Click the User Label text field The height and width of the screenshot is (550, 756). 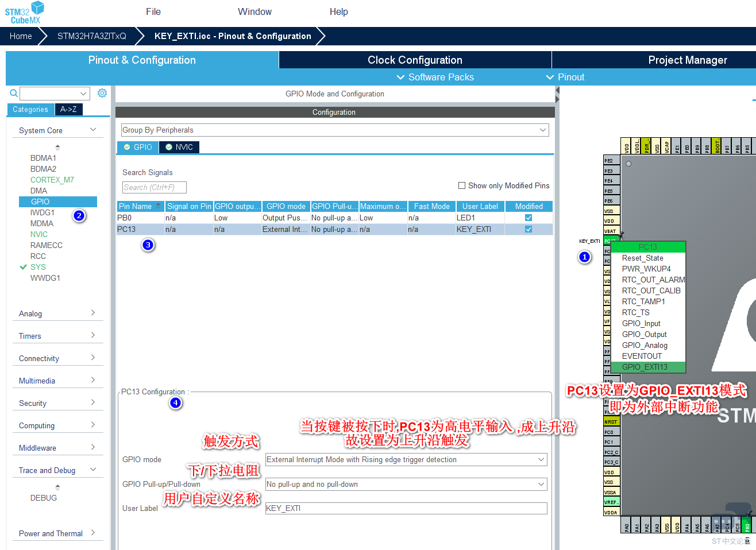click(406, 508)
